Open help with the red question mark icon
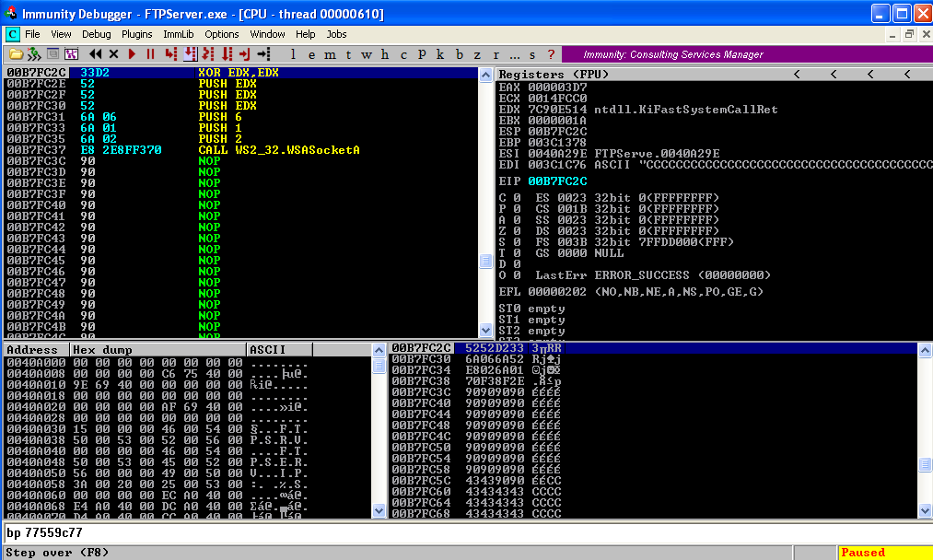Screen dimensions: 933x560 pos(551,54)
